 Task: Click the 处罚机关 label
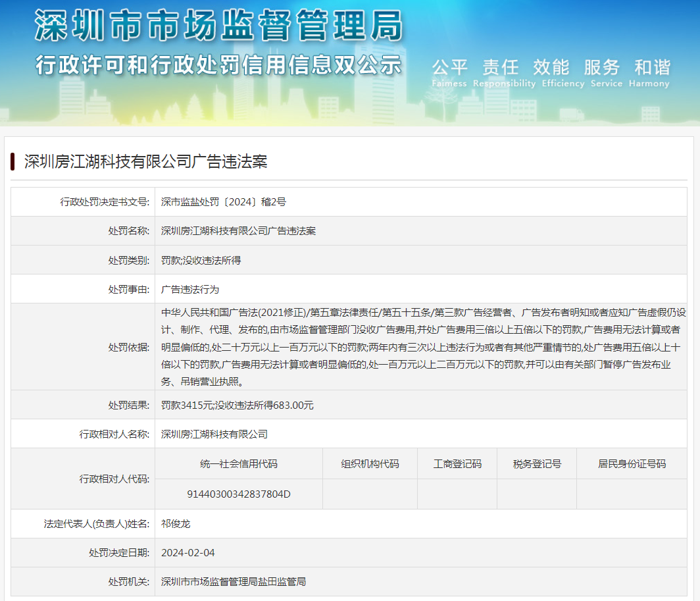[x=128, y=582]
